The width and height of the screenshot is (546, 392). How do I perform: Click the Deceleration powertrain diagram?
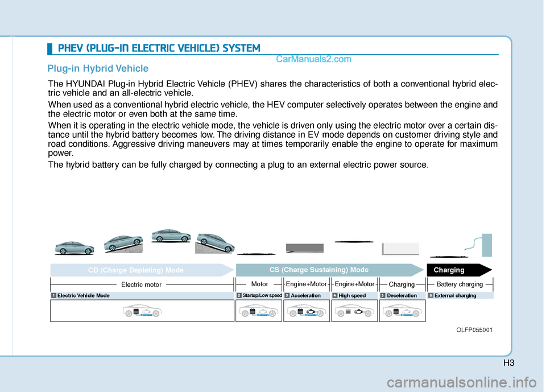point(402,311)
